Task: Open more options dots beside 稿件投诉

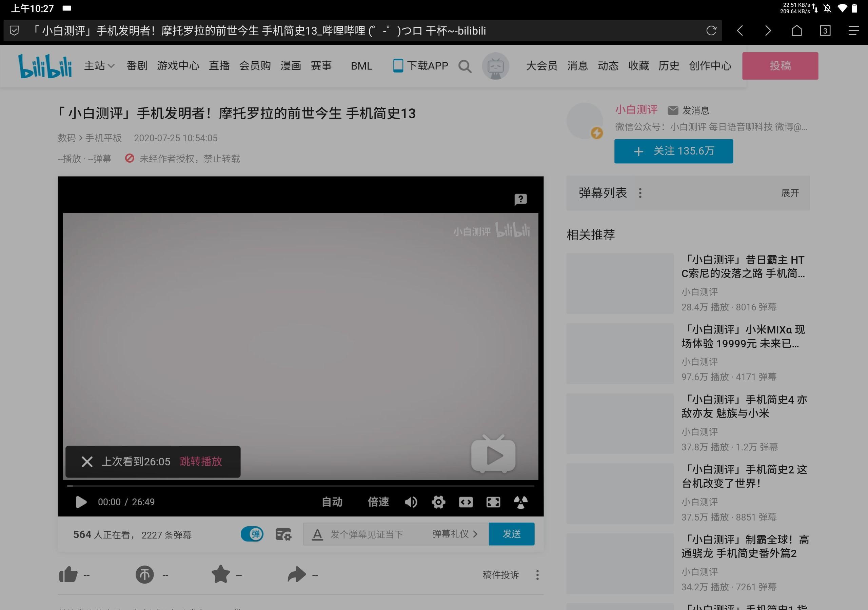Action: [x=537, y=575]
